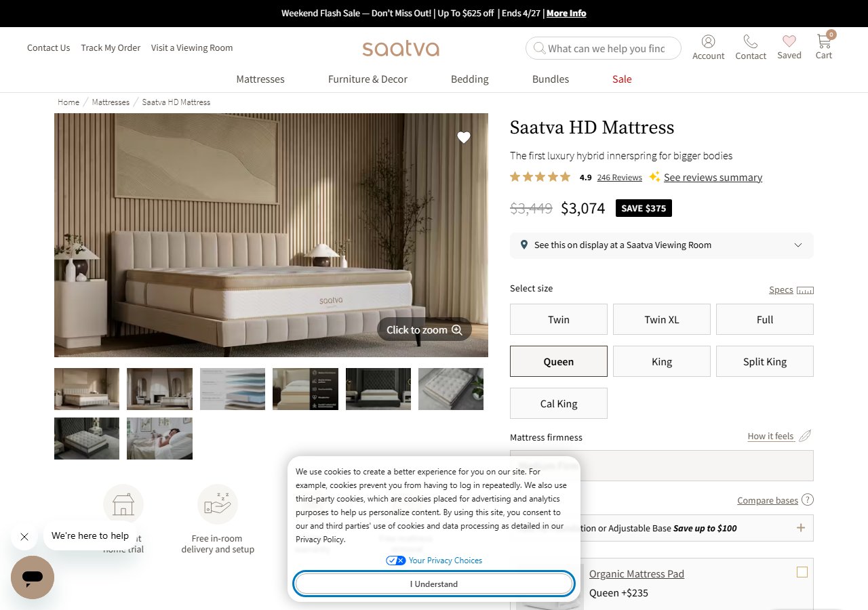Viewport: 868px width, 610px height.
Task: Click the search field in the header
Action: point(602,47)
